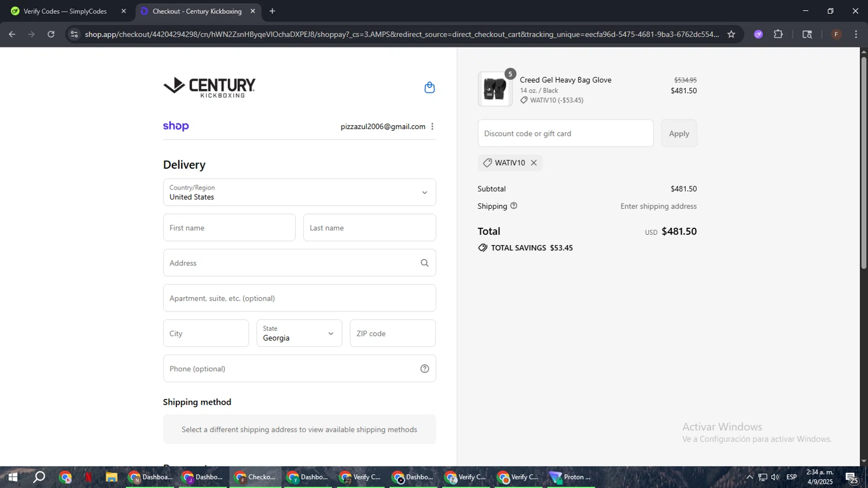This screenshot has width=868, height=488.
Task: Click the 14 oz. / Black variant text
Action: tap(539, 91)
